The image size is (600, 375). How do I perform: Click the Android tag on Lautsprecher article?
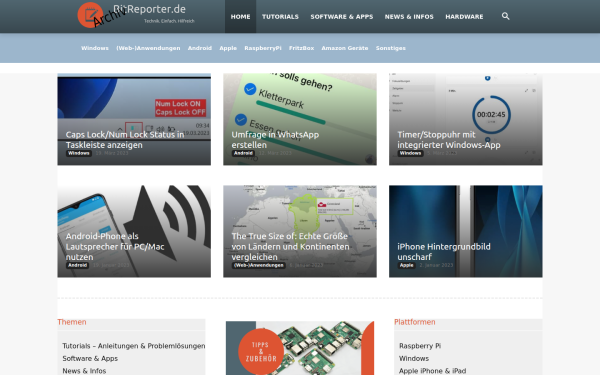tap(78, 265)
